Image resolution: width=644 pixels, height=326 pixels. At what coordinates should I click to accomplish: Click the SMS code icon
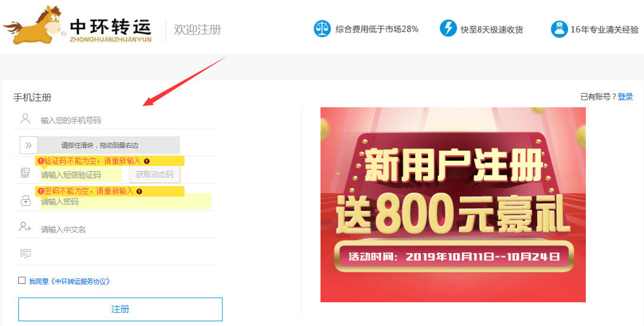[26, 173]
